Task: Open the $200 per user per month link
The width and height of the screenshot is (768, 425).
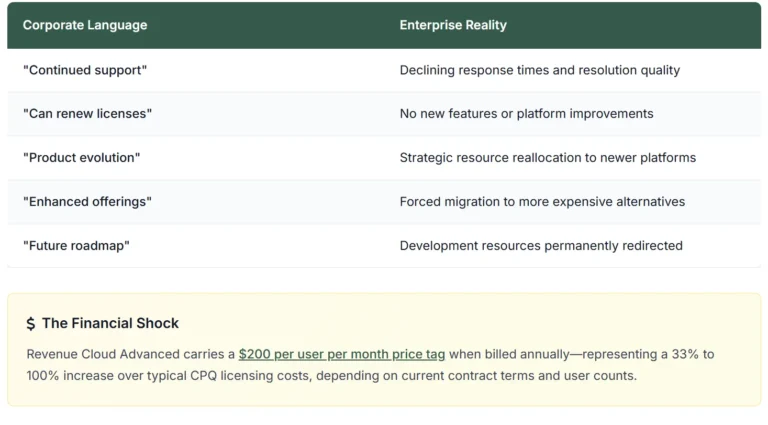Action: tap(342, 354)
